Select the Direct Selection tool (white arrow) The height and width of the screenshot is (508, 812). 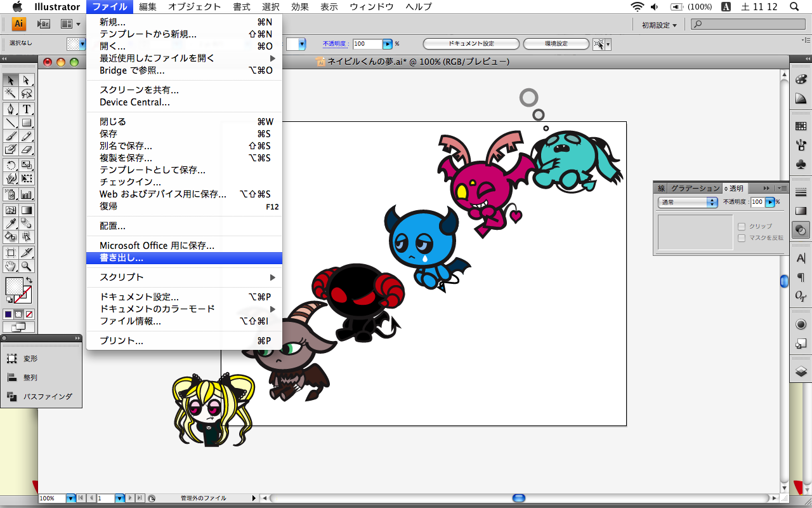click(26, 81)
